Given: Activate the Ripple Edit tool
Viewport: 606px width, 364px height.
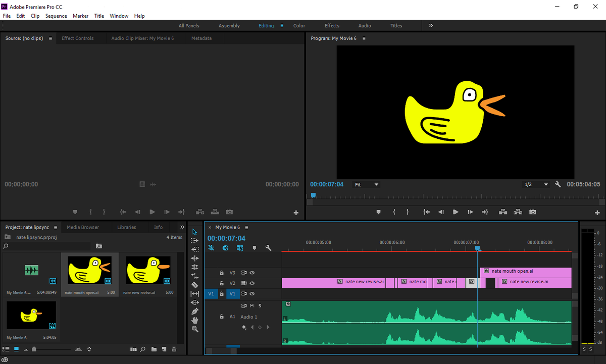Looking at the screenshot, I should coord(195,258).
